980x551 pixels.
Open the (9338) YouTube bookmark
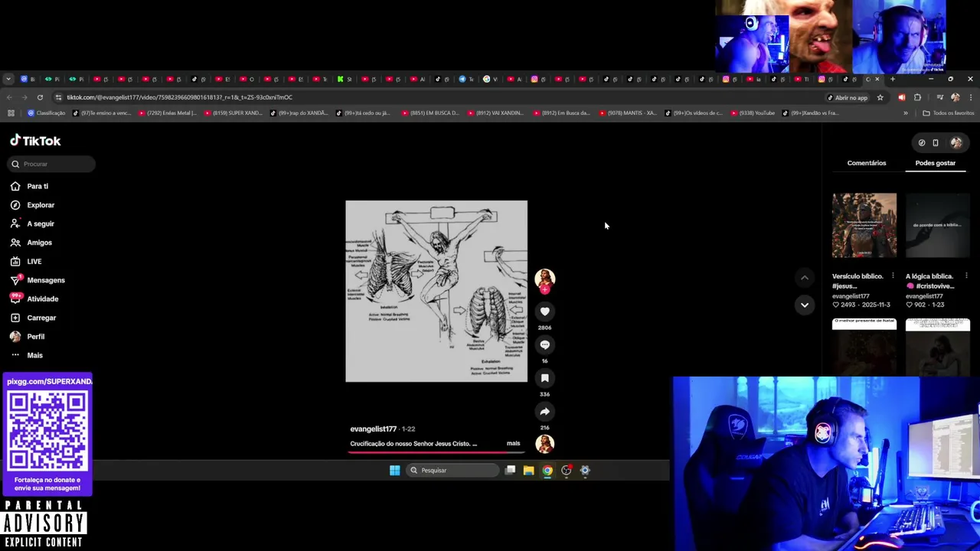[753, 113]
